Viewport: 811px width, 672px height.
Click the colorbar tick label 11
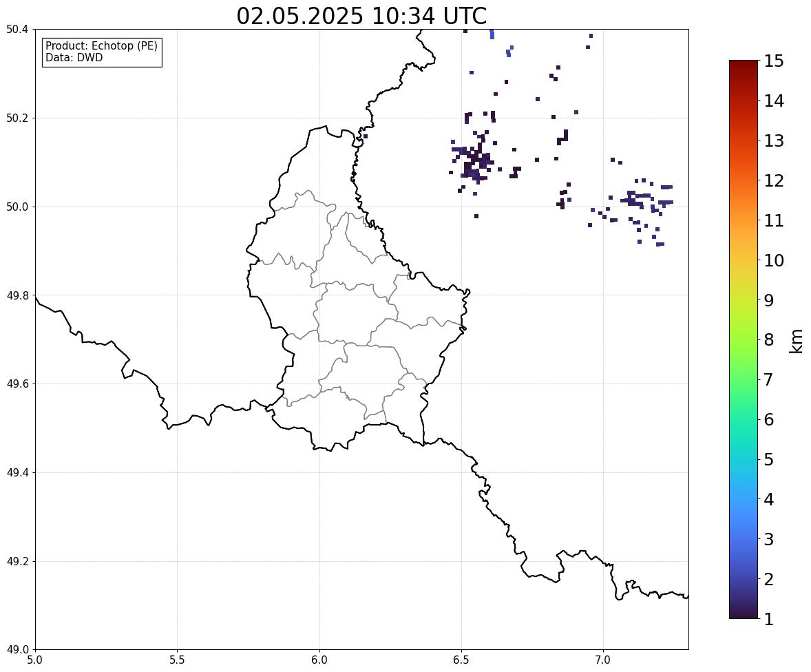pyautogui.click(x=774, y=220)
